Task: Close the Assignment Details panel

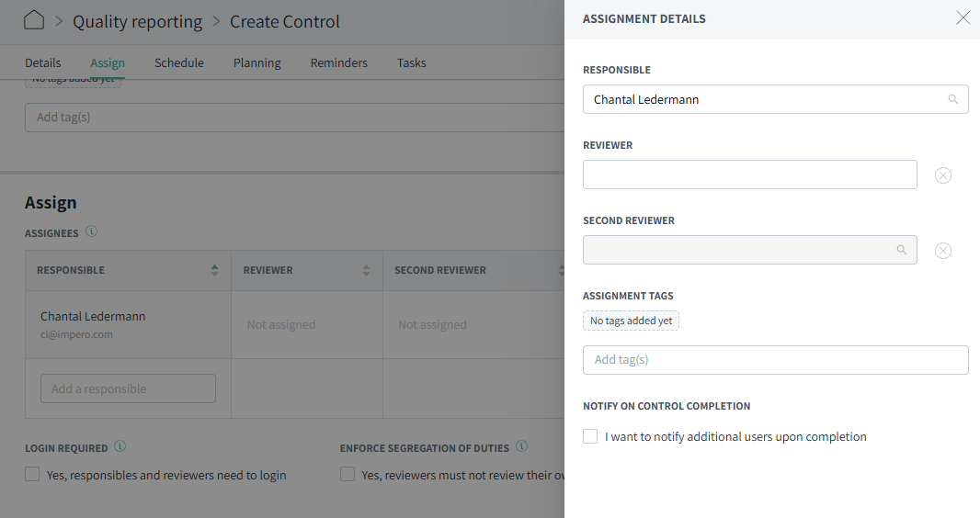Action: [x=963, y=18]
